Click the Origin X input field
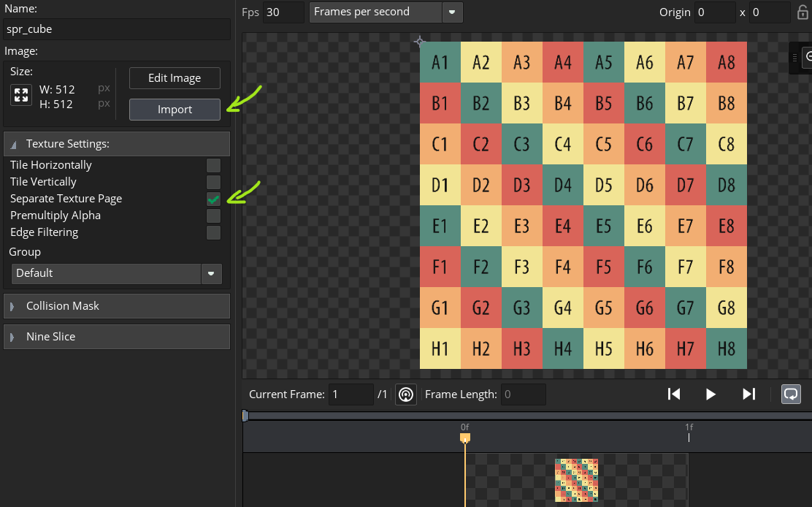This screenshot has height=507, width=812. pyautogui.click(x=715, y=12)
